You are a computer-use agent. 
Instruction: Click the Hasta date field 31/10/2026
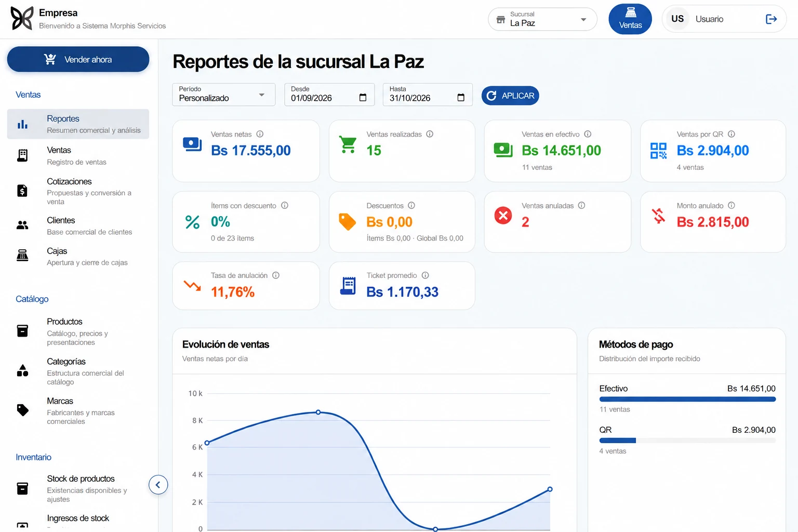(x=428, y=95)
